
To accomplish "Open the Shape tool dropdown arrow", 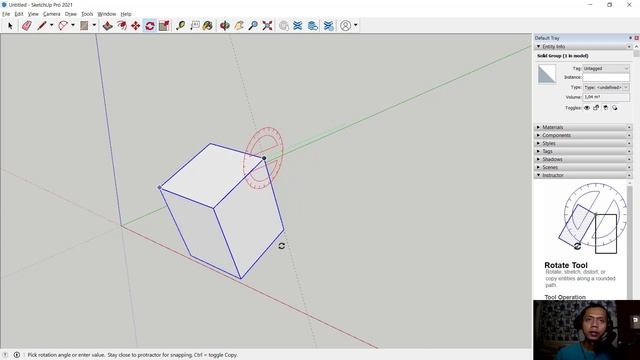I will (x=94, y=25).
